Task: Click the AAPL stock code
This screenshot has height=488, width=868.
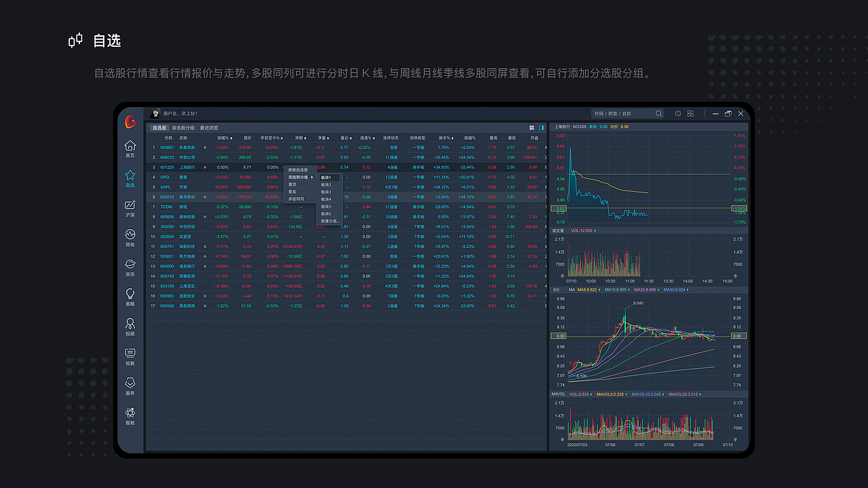Action: pos(165,187)
